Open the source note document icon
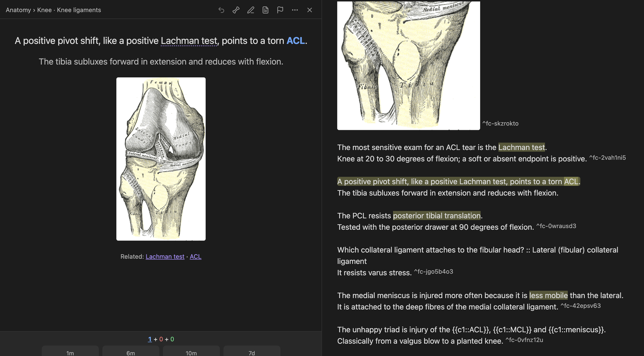The height and width of the screenshot is (356, 644). (265, 10)
